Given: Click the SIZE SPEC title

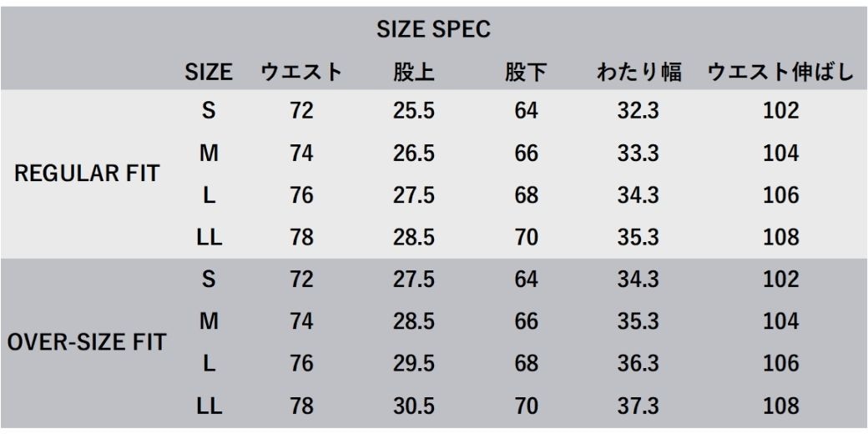Looking at the screenshot, I should pos(433,30).
